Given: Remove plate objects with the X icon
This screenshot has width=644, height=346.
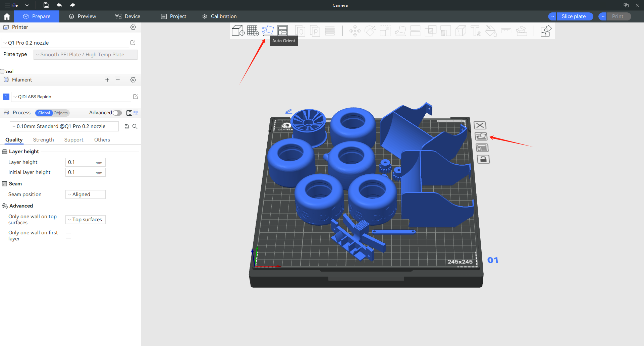Looking at the screenshot, I should 480,125.
